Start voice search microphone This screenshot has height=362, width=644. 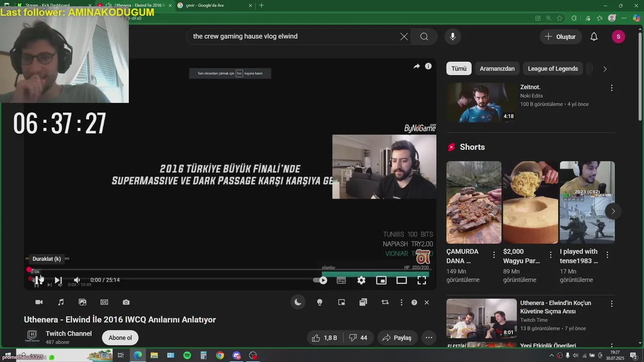(453, 36)
